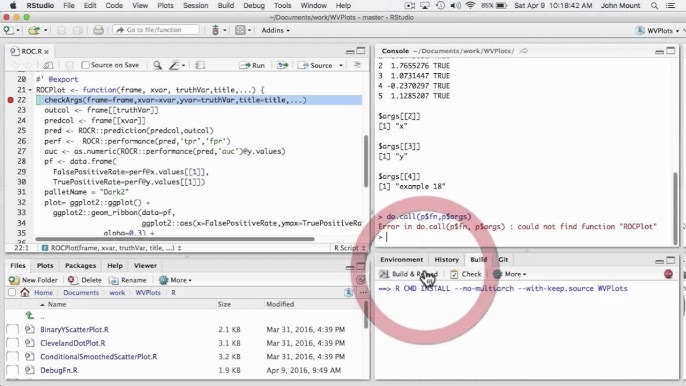
Task: Toggle the select-all files checkbox
Action: point(12,292)
